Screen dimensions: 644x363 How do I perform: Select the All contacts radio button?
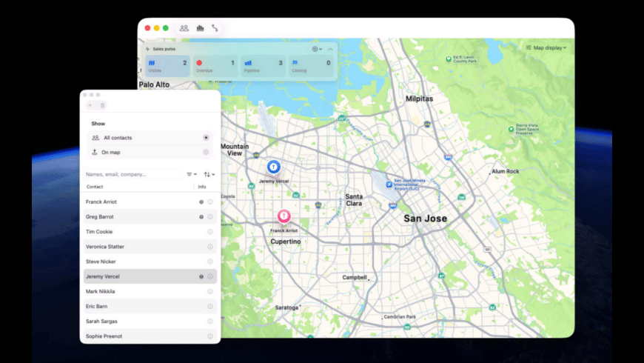coord(206,138)
